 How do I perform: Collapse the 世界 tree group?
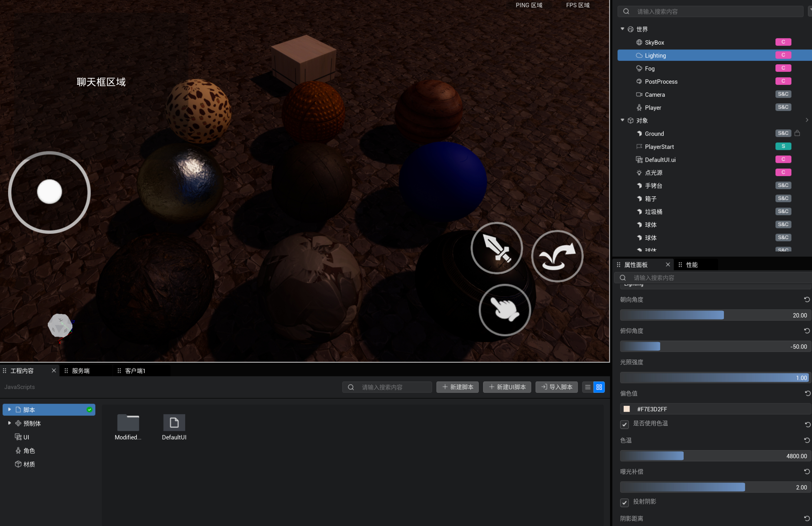[622, 29]
